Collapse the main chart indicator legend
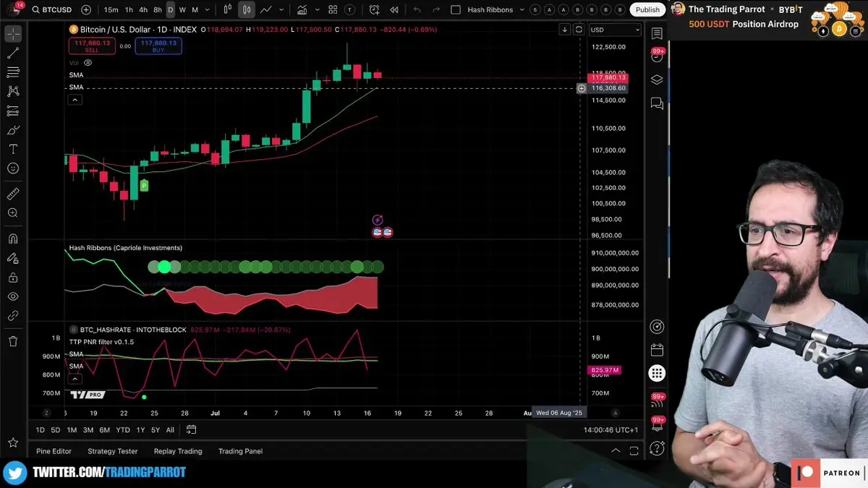 pyautogui.click(x=75, y=99)
